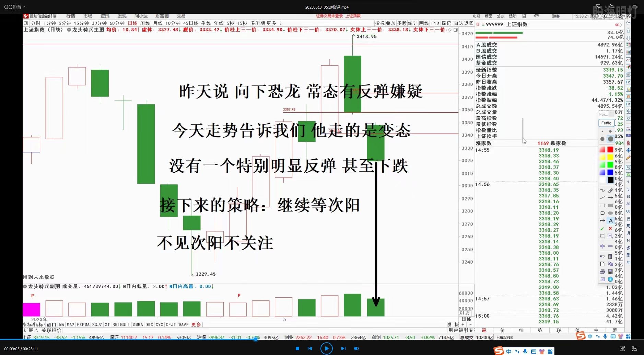Select the straight line drawing tool
This screenshot has width=644, height=355.
[x=602, y=198]
